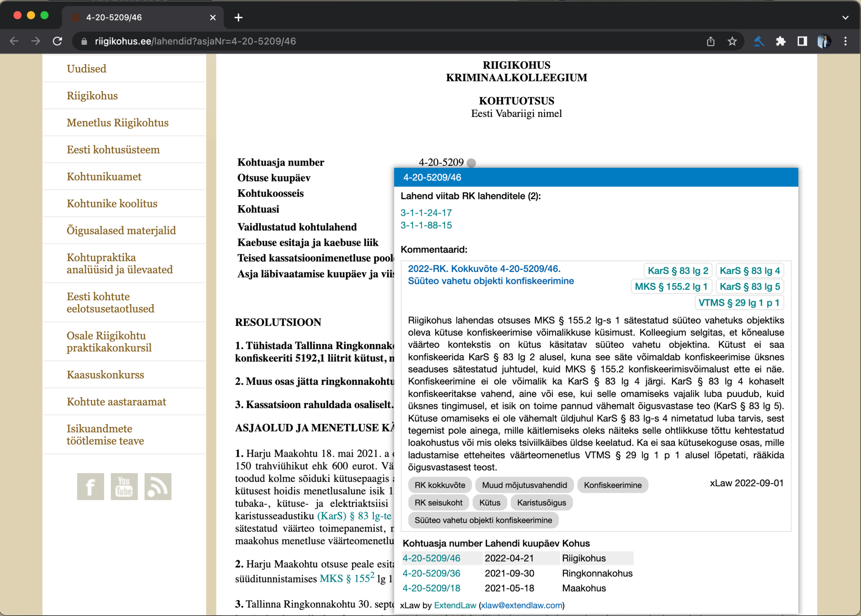Click the xLaw gavel extension icon
Image resolution: width=861 pixels, height=616 pixels.
click(x=759, y=41)
